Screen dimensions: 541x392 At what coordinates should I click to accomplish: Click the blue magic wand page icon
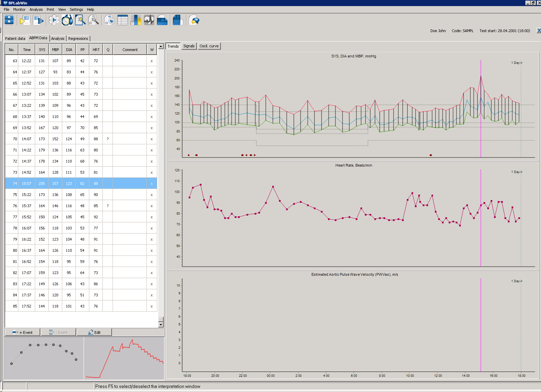pyautogui.click(x=80, y=20)
